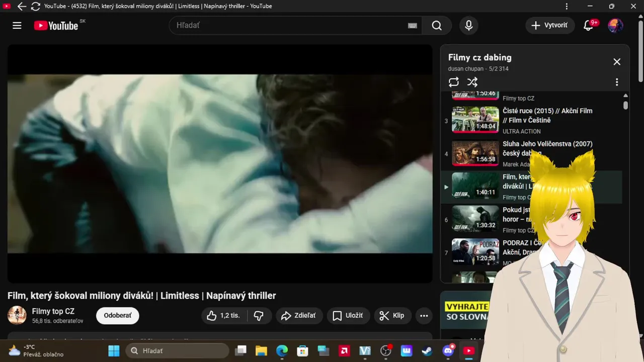Play the 1:30:32 Pokud jst playlist thumbnail
The width and height of the screenshot is (644, 362).
(475, 219)
